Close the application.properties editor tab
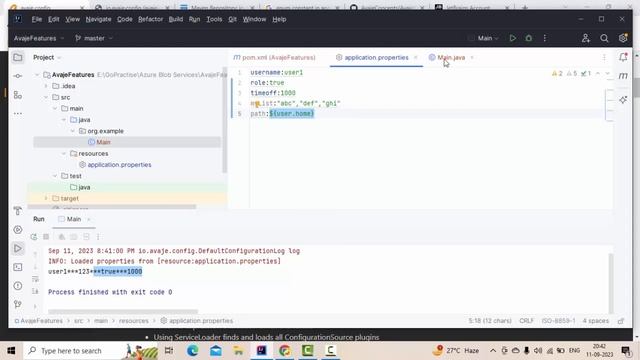This screenshot has width=640, height=360. coord(416,58)
